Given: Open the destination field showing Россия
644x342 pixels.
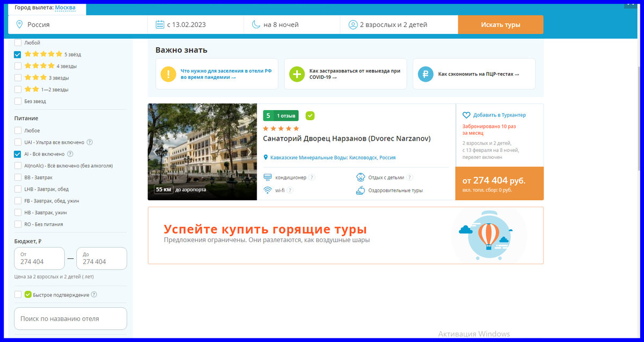Looking at the screenshot, I should (78, 25).
